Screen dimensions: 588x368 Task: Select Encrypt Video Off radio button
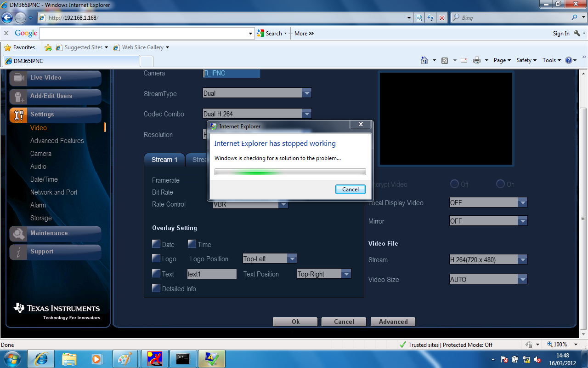coord(454,184)
